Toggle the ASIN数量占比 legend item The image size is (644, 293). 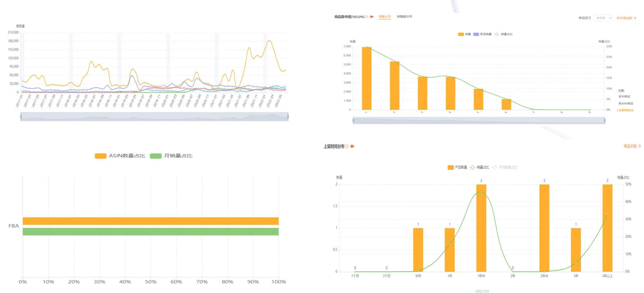[x=120, y=156]
